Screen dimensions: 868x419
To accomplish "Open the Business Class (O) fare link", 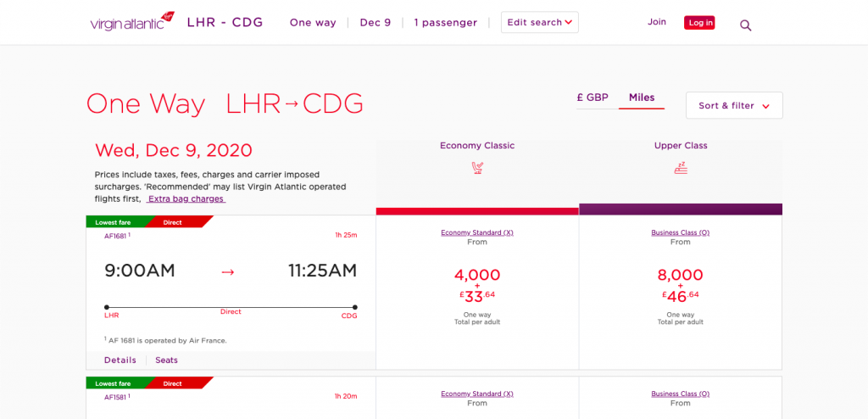I will 681,232.
